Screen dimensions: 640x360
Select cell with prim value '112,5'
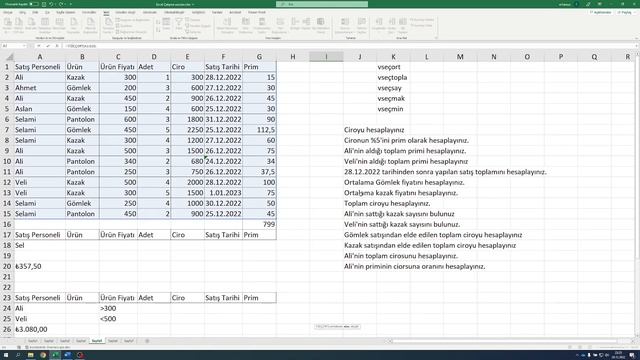coord(259,130)
